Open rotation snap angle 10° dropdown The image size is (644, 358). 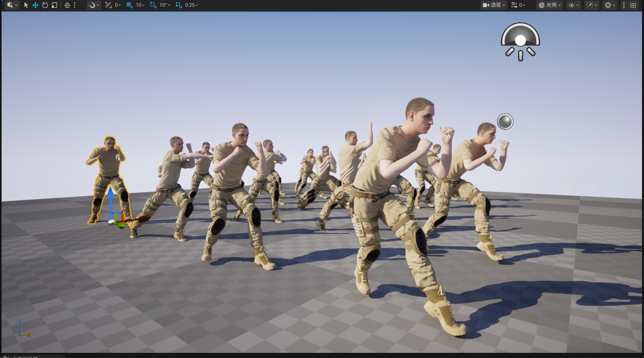[x=165, y=5]
